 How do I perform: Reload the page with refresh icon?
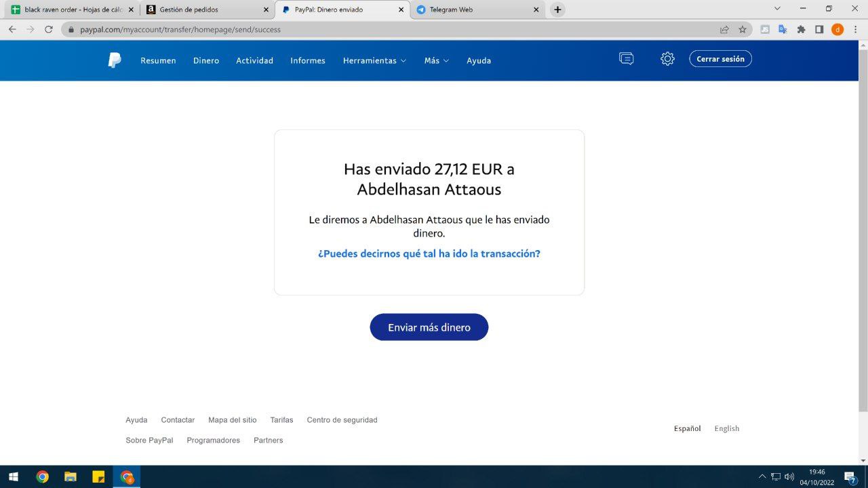[49, 29]
